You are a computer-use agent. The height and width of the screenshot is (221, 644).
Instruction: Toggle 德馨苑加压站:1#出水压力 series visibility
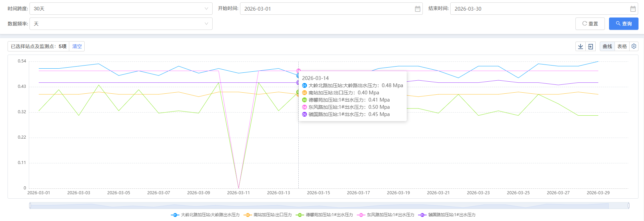tap(329, 215)
